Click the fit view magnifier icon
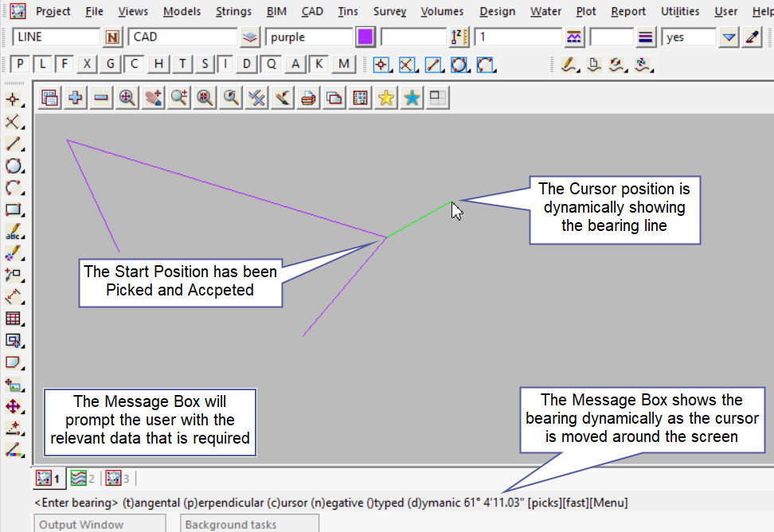The width and height of the screenshot is (774, 532). (127, 98)
